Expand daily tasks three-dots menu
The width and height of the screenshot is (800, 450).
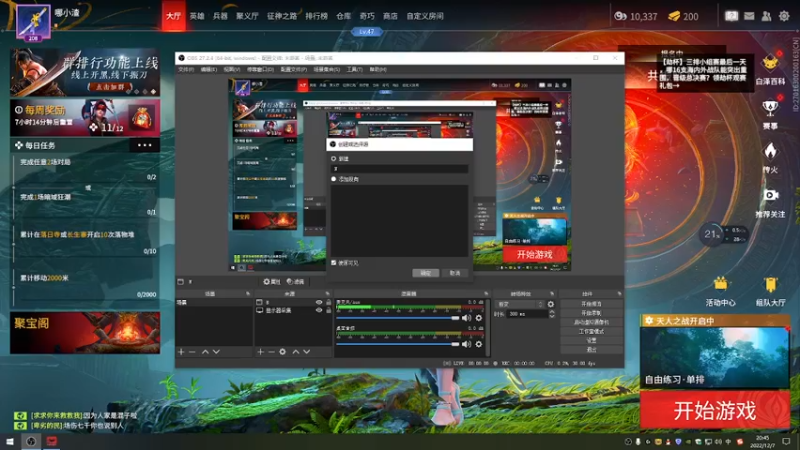[x=144, y=145]
